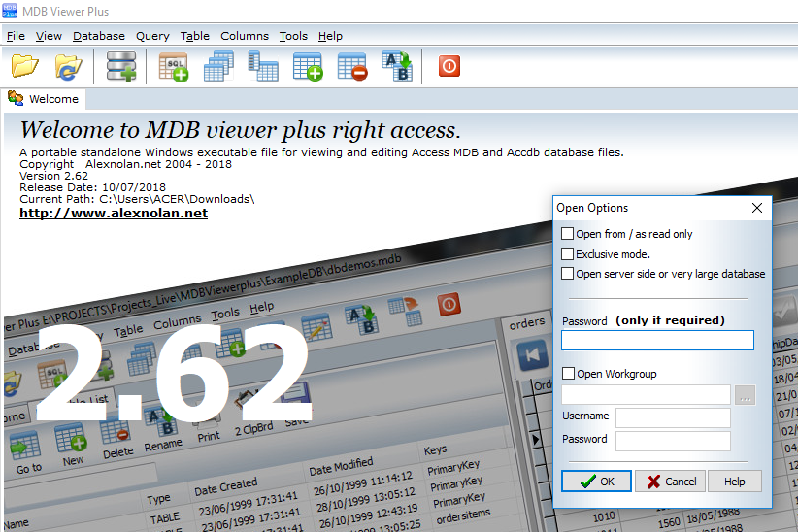Check Open server side or very large database
The image size is (798, 532).
(568, 274)
